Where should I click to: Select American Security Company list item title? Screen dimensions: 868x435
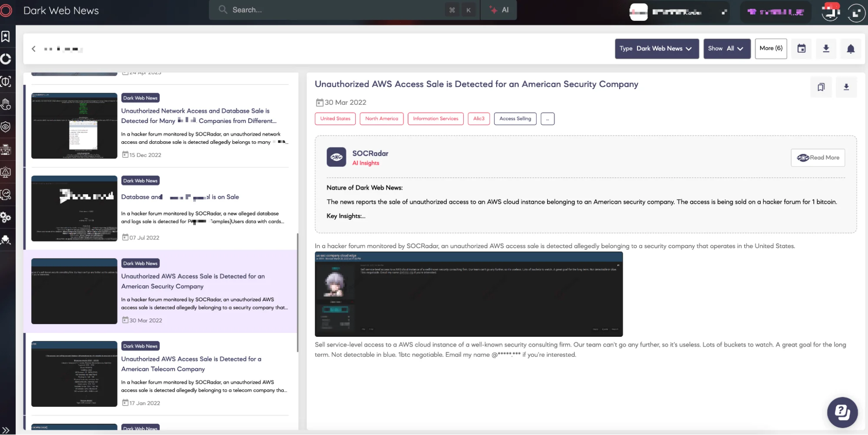[193, 281]
